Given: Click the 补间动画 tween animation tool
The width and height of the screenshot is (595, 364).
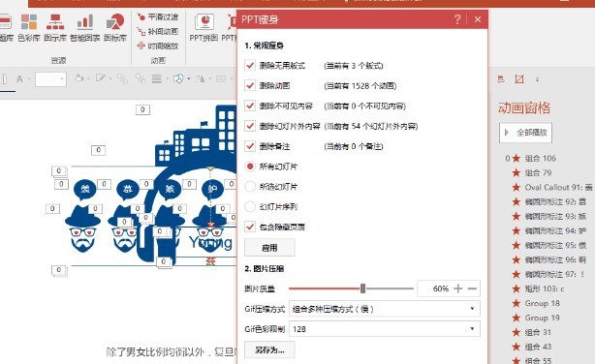Looking at the screenshot, I should click(x=158, y=31).
